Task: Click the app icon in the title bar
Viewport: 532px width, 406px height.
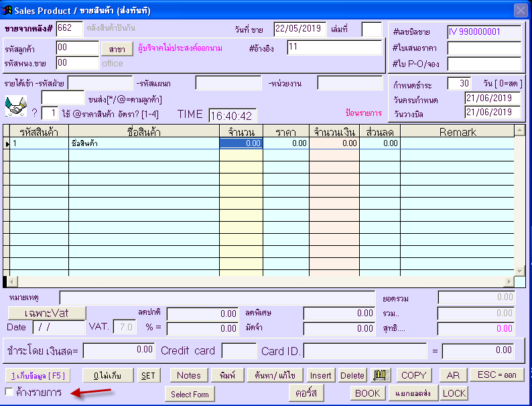Action: coord(7,9)
